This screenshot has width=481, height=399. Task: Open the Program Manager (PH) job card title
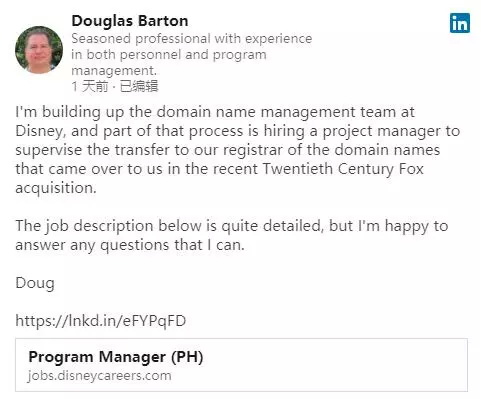pos(116,357)
